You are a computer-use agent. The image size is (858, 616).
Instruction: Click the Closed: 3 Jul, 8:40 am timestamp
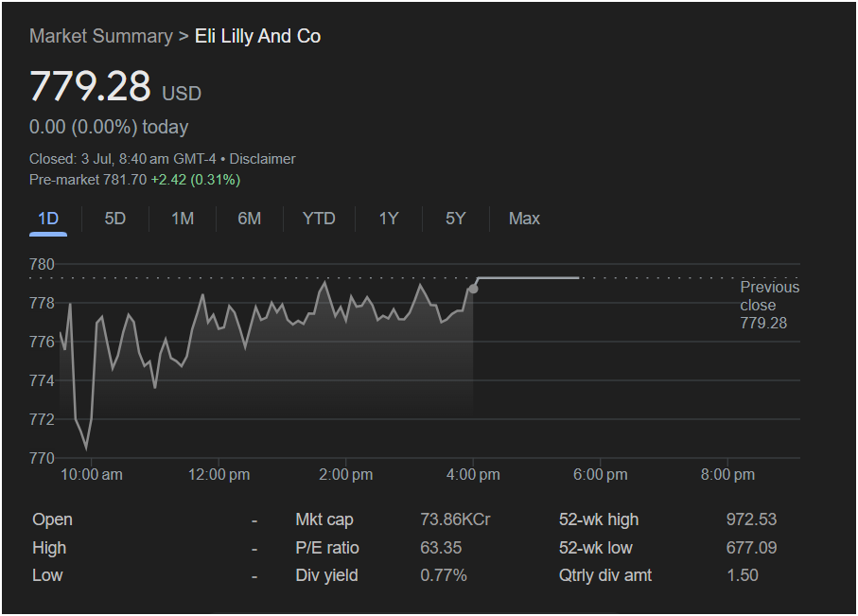tap(123, 159)
